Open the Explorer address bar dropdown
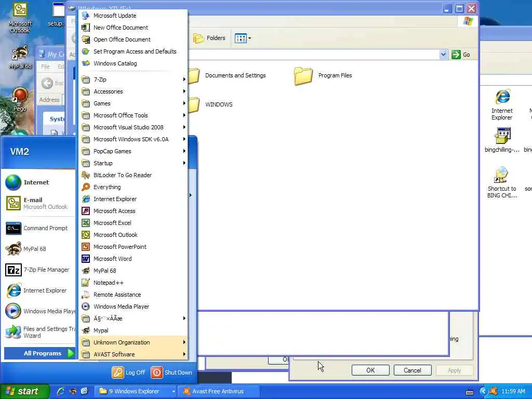 [x=443, y=55]
